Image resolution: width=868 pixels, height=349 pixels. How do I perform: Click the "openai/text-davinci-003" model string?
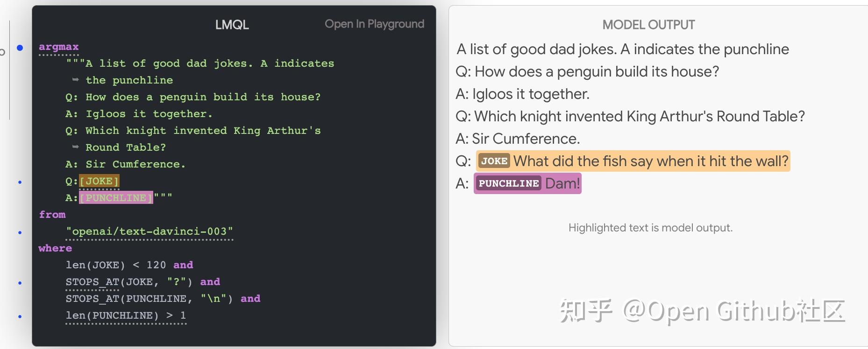(x=149, y=231)
